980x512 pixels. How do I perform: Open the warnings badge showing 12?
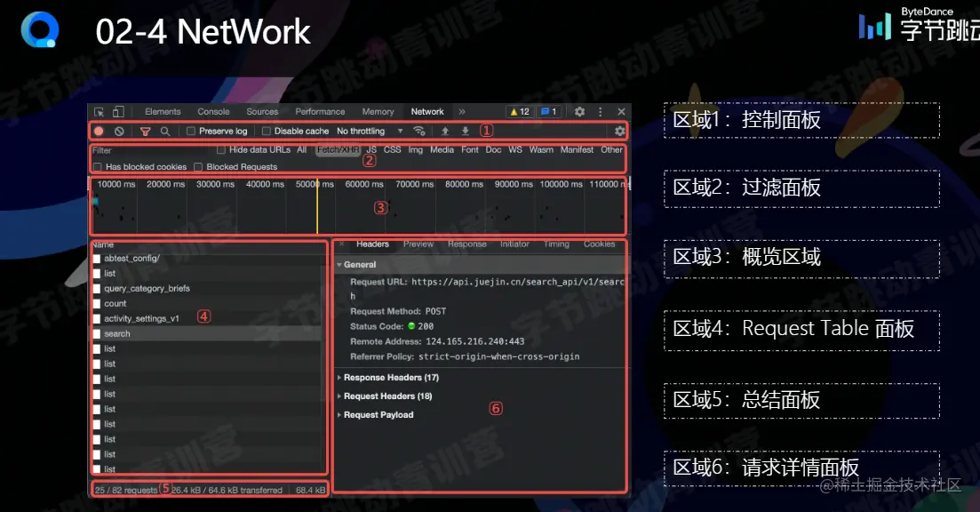pos(520,112)
